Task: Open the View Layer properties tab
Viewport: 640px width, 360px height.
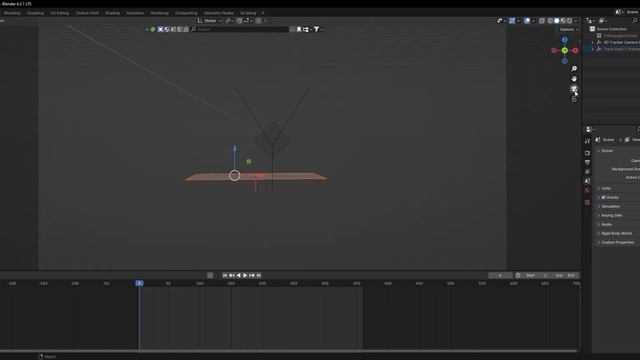Action: [x=587, y=172]
